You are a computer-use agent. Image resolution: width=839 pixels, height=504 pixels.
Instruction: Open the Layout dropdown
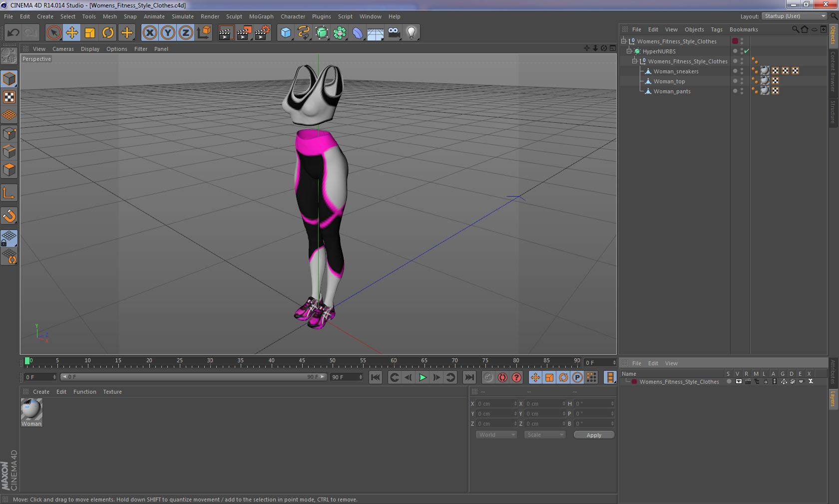tap(795, 16)
